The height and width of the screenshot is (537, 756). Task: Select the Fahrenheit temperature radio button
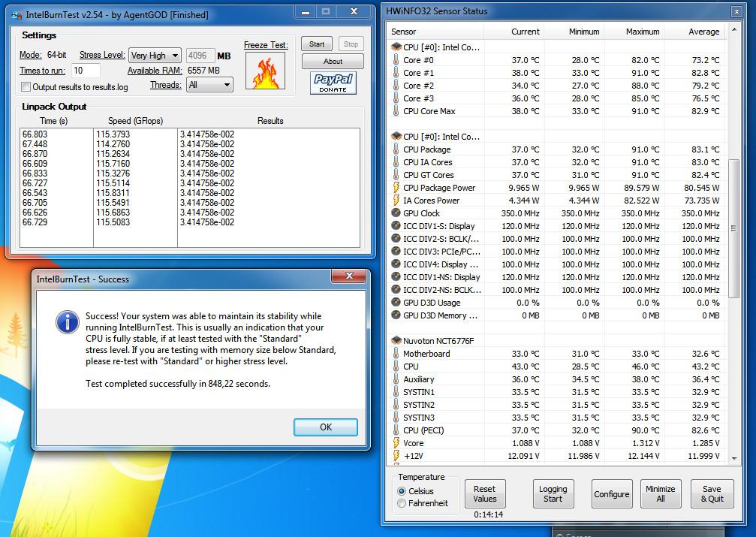[x=402, y=503]
